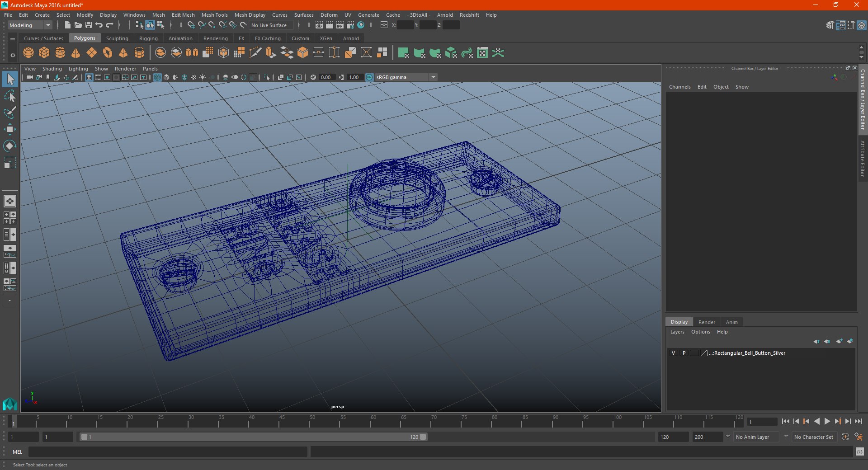Click the range slider handle at 120
The image size is (868, 470).
pos(423,437)
